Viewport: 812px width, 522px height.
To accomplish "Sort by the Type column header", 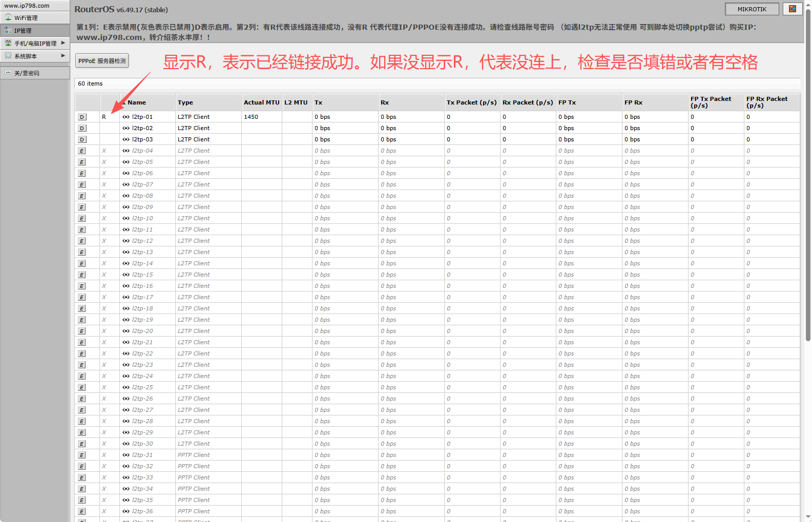I will [x=209, y=102].
